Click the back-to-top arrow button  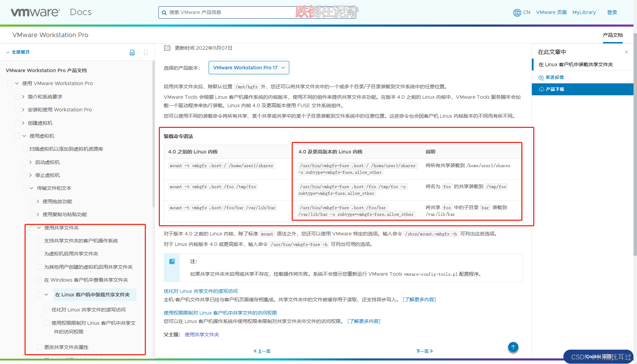tap(513, 347)
